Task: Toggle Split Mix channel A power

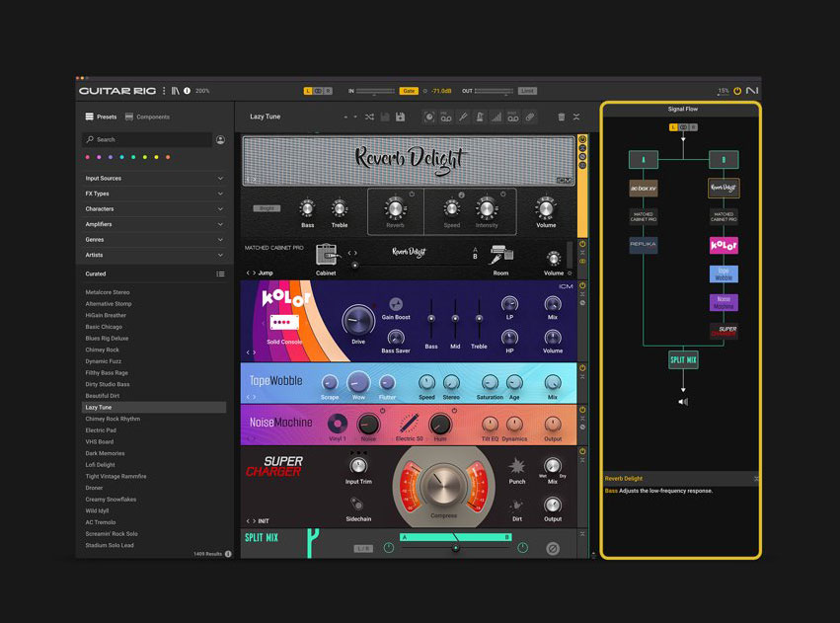Action: pos(389,547)
